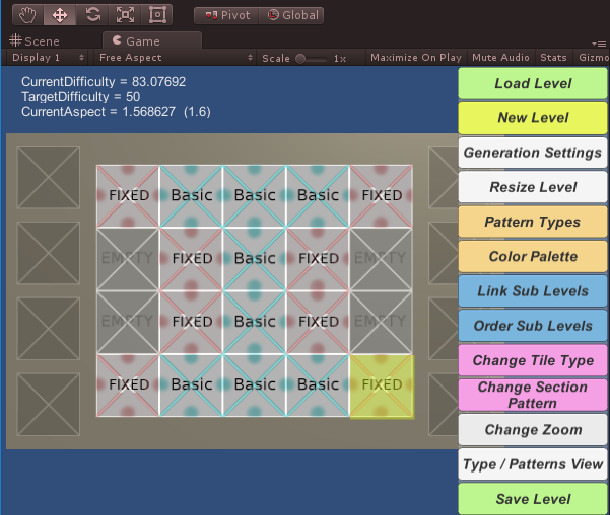This screenshot has width=610, height=515.
Task: Select the Scale tool in toolbar
Action: tap(125, 15)
